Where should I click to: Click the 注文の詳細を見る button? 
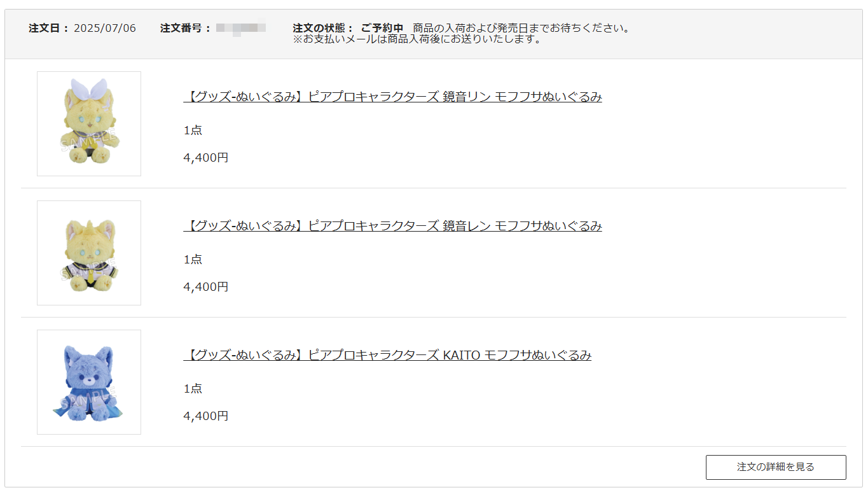tap(776, 467)
